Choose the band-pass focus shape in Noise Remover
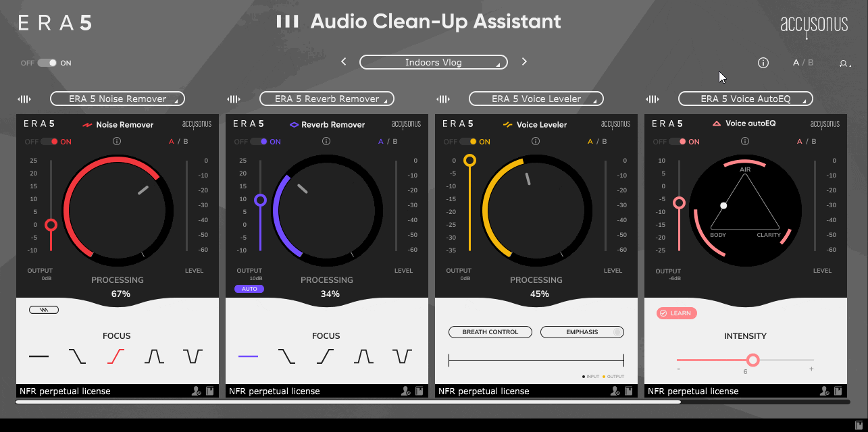868x432 pixels. (154, 356)
